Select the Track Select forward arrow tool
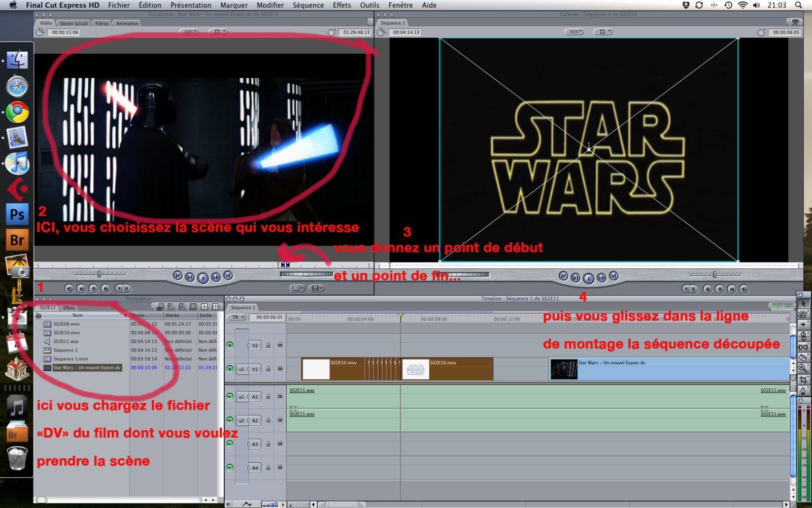 tap(803, 325)
